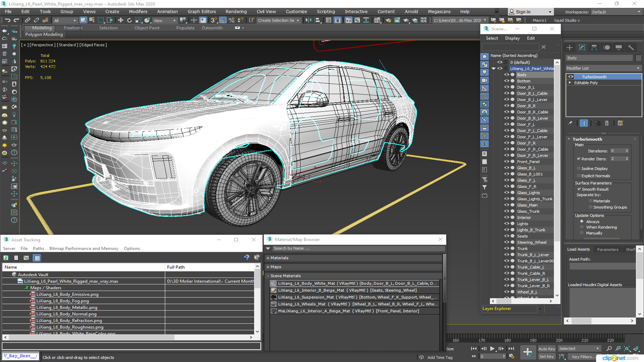Open the Render Setup dialog icon
Screen dimensions: 644x362
[x=388, y=20]
